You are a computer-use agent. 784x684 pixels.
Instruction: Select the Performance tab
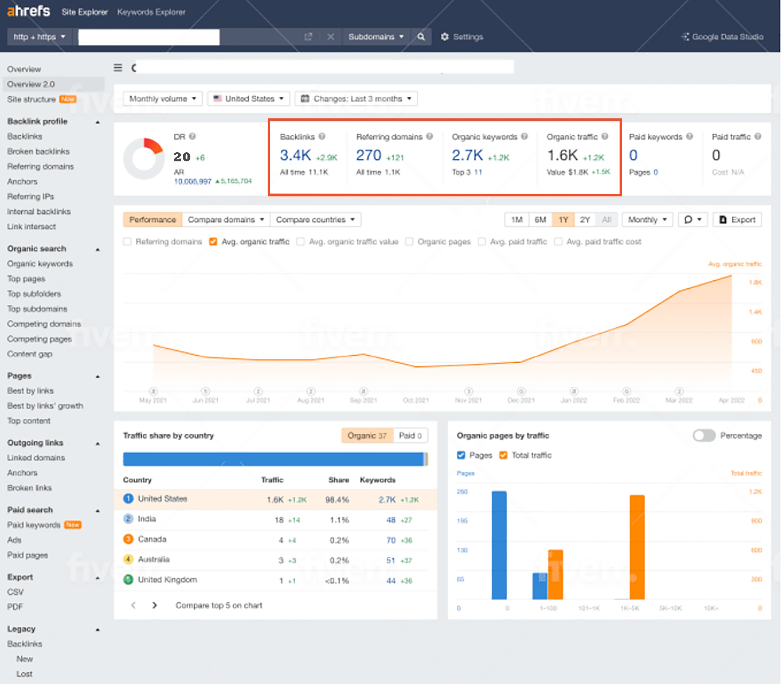tap(152, 219)
